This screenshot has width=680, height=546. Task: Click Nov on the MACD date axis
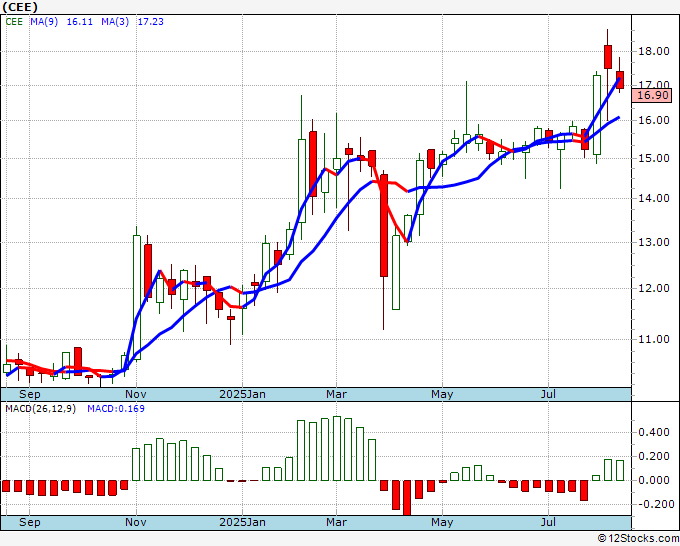[136, 522]
